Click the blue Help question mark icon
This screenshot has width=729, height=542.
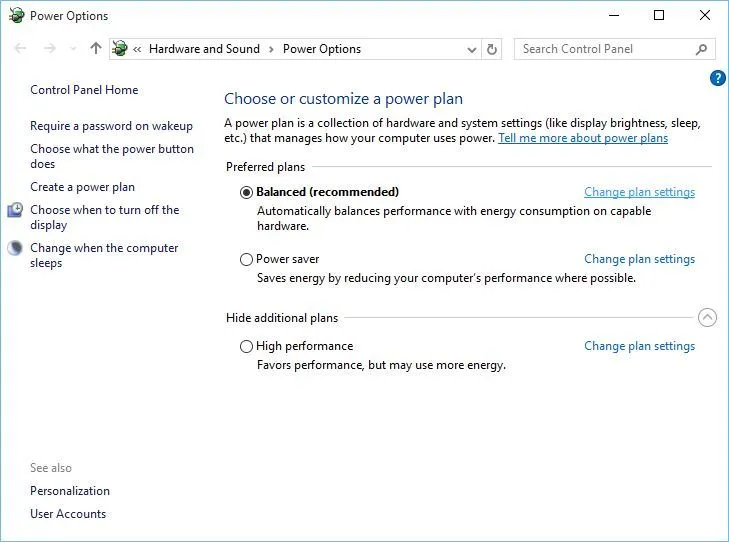717,78
